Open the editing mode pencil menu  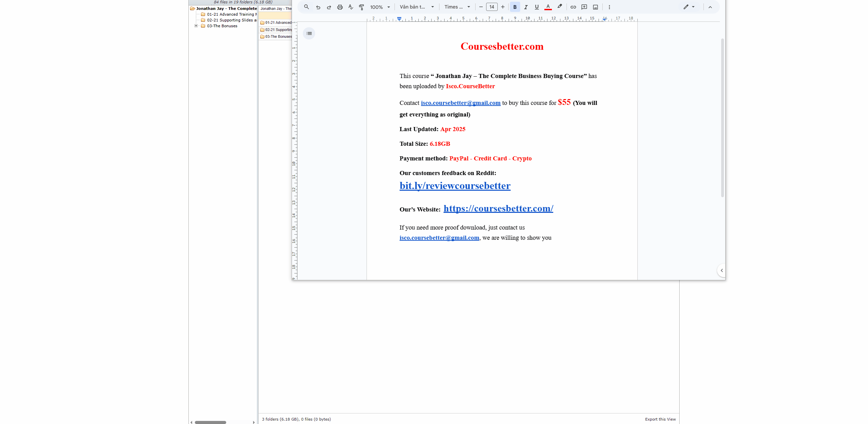(689, 7)
